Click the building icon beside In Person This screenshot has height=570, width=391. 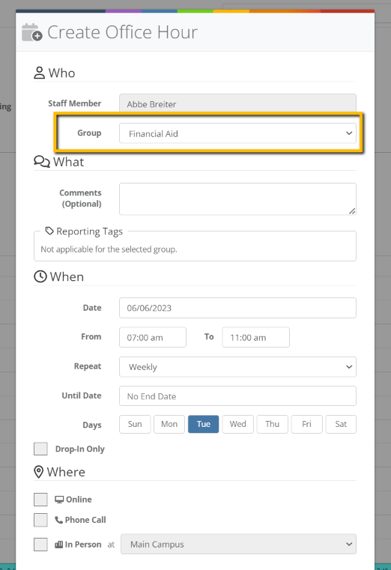coord(59,545)
